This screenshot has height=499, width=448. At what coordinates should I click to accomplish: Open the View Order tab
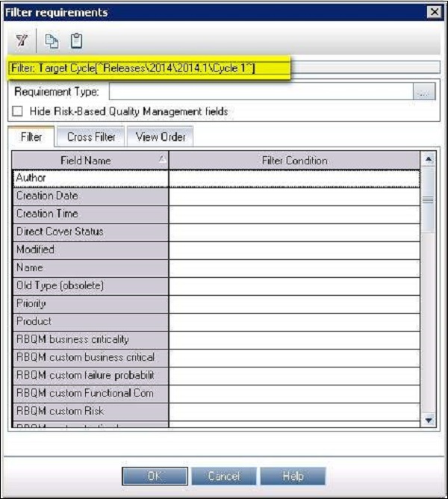(160, 137)
